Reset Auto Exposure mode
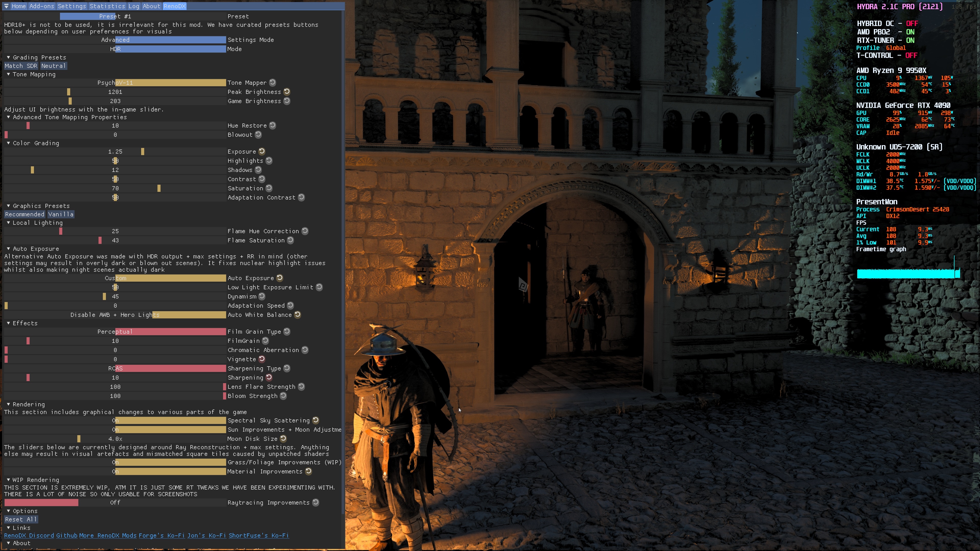The width and height of the screenshot is (980, 551). (x=280, y=278)
